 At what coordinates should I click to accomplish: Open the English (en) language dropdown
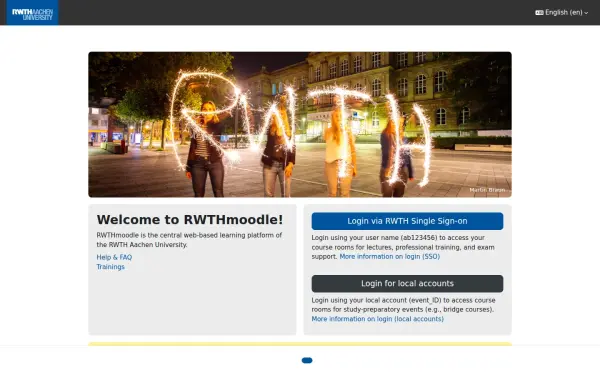coord(561,13)
